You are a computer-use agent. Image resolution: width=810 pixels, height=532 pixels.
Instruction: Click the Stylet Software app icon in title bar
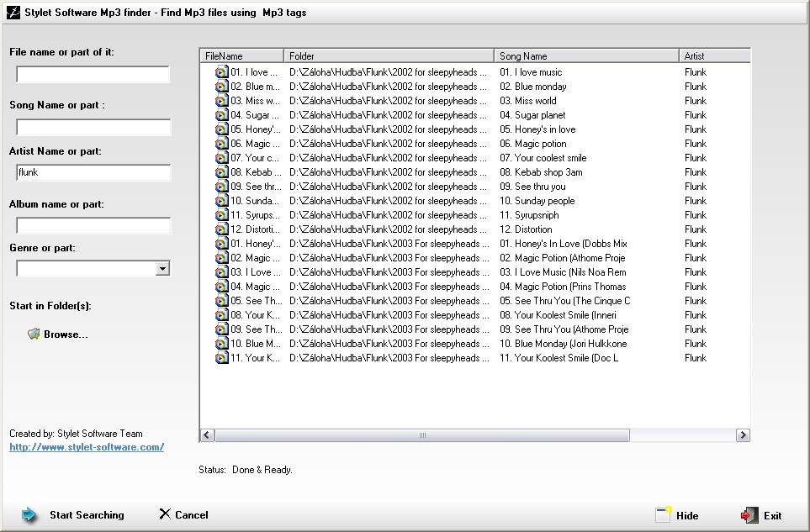[x=13, y=13]
